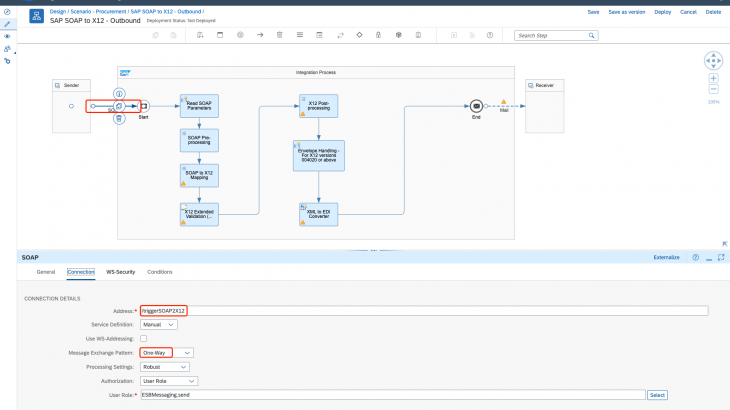Open the Persistence cube icon in toolbar

click(x=399, y=35)
